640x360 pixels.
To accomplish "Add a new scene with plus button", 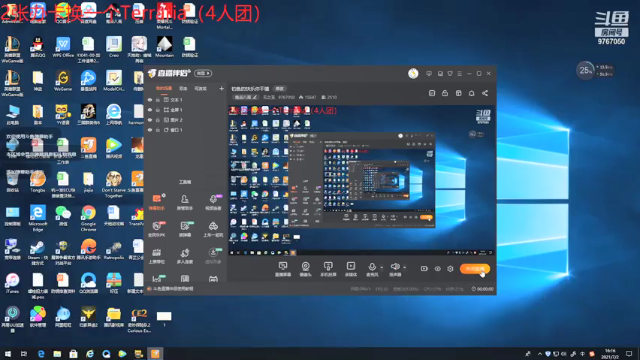I will [x=221, y=88].
